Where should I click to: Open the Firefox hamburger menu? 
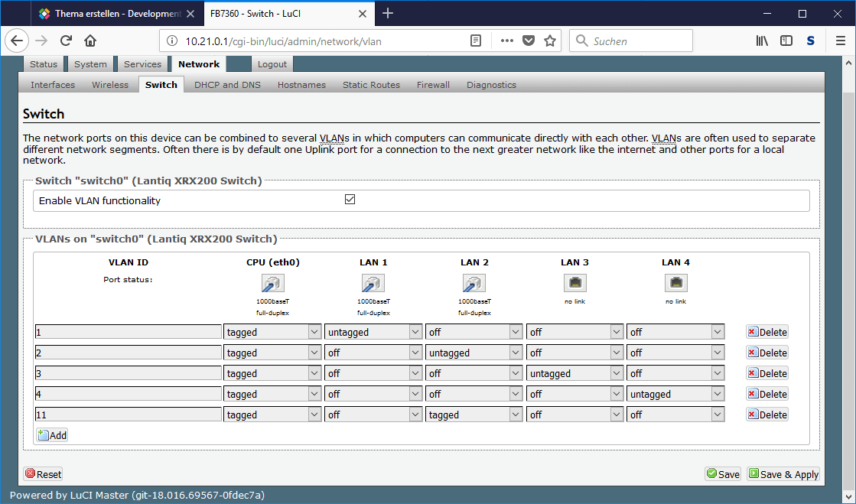840,41
